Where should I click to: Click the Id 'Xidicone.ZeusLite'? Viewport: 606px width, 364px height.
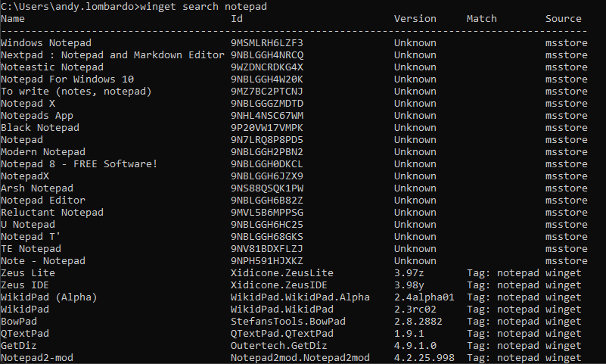[281, 273]
